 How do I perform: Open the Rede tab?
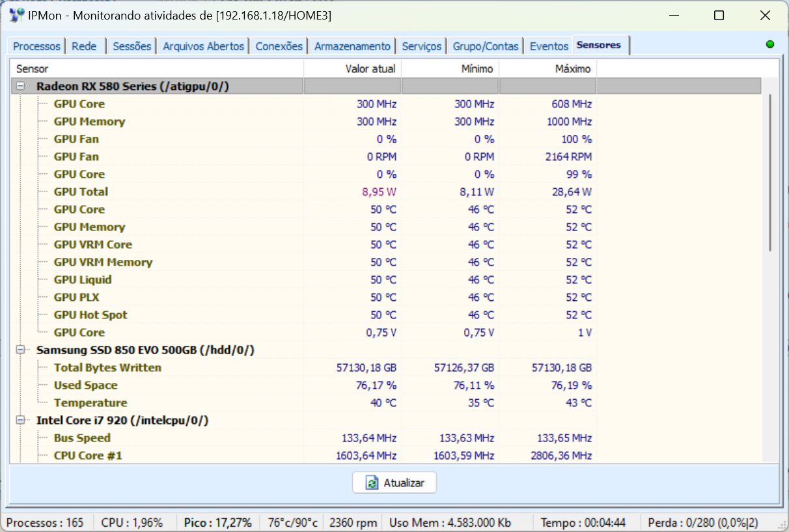85,46
